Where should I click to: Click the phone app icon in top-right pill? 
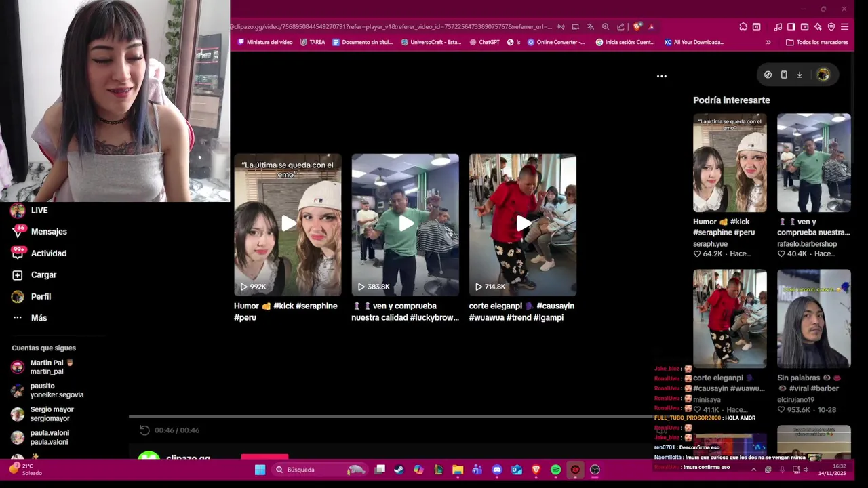(x=784, y=75)
